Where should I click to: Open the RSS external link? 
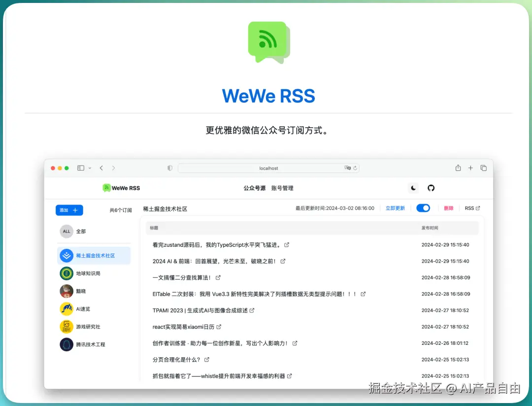point(472,208)
